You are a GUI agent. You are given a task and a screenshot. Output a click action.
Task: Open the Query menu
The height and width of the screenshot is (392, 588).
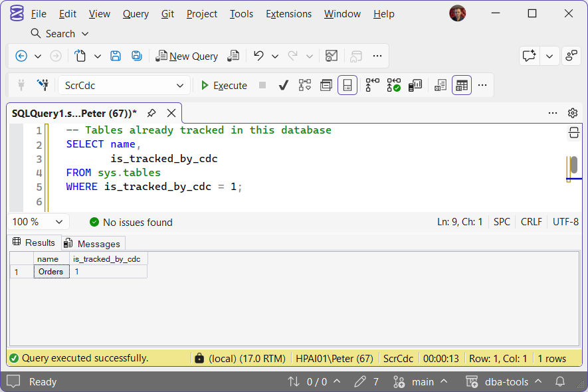click(x=136, y=14)
